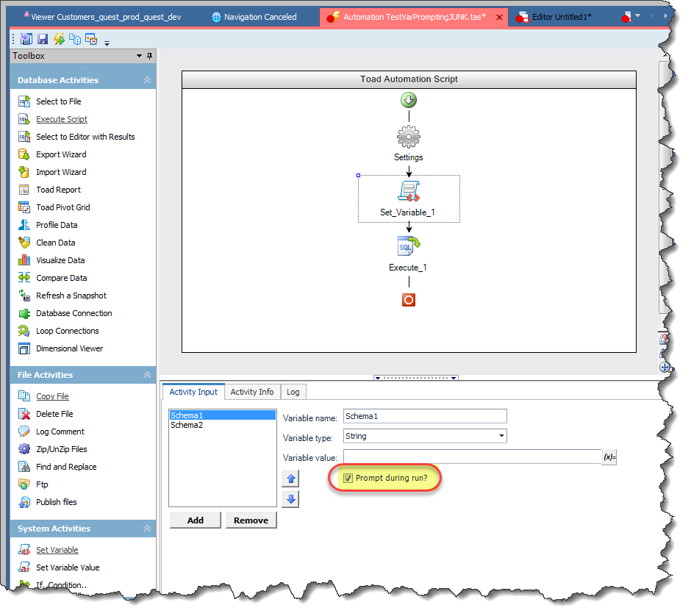Click the Variable name input field
This screenshot has height=616, width=691.
(x=425, y=416)
